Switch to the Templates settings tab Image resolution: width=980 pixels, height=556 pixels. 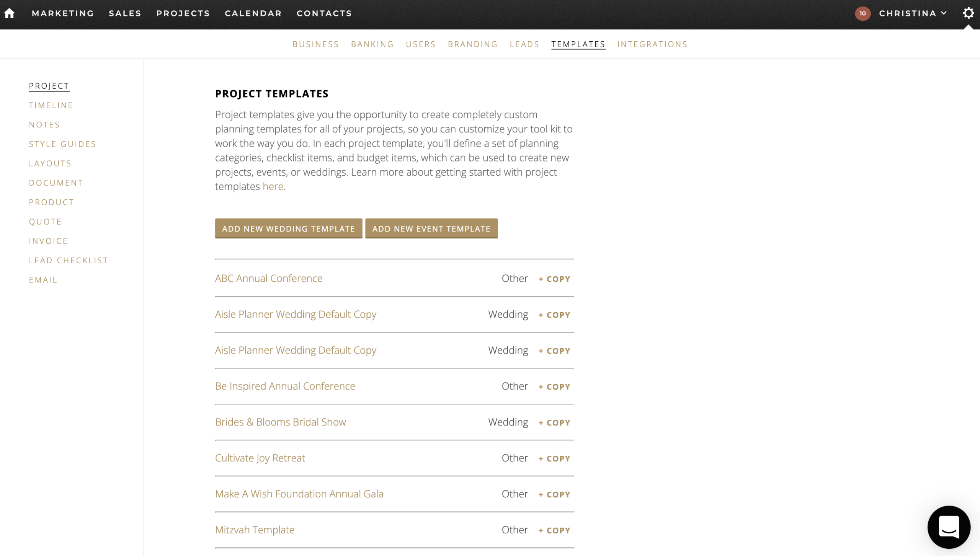[x=578, y=44]
